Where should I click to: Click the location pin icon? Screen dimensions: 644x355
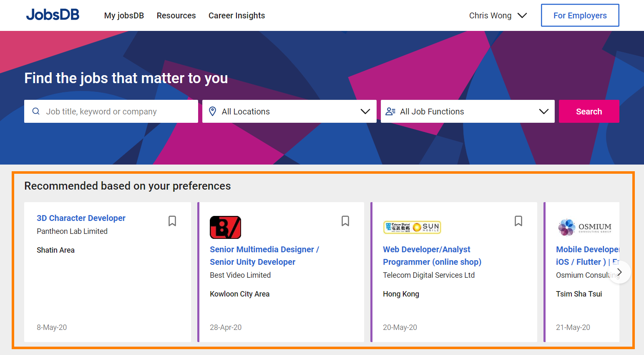click(213, 112)
